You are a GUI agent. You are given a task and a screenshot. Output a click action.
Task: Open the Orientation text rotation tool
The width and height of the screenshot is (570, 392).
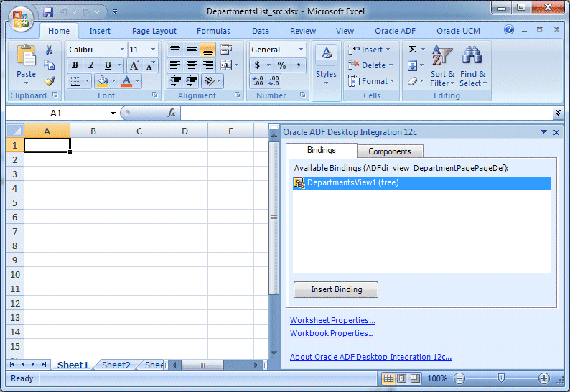[210, 80]
